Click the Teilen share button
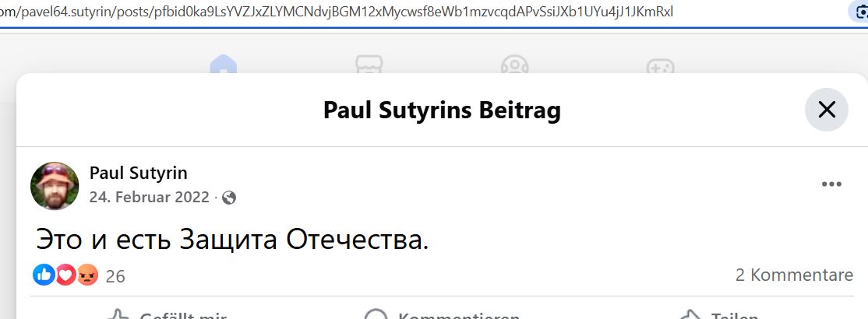The height and width of the screenshot is (319, 868). point(718,314)
